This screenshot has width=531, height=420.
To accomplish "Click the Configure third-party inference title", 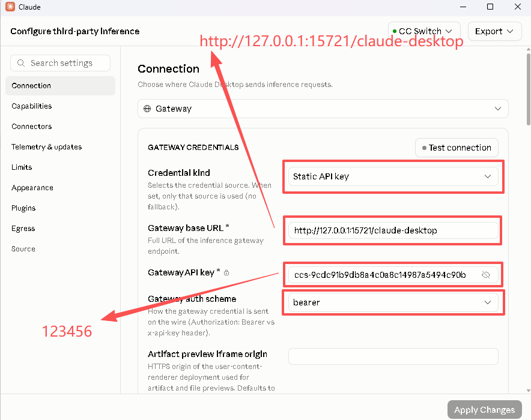I will pos(75,31).
